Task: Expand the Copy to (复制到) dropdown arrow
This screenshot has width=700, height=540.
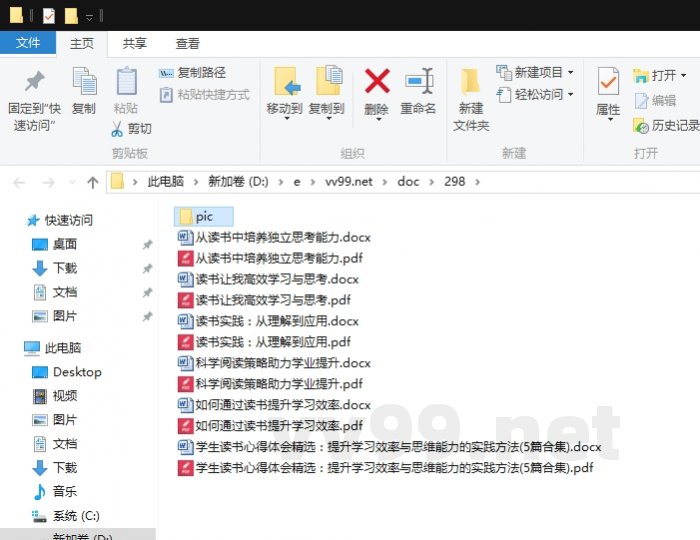Action: pos(329,119)
